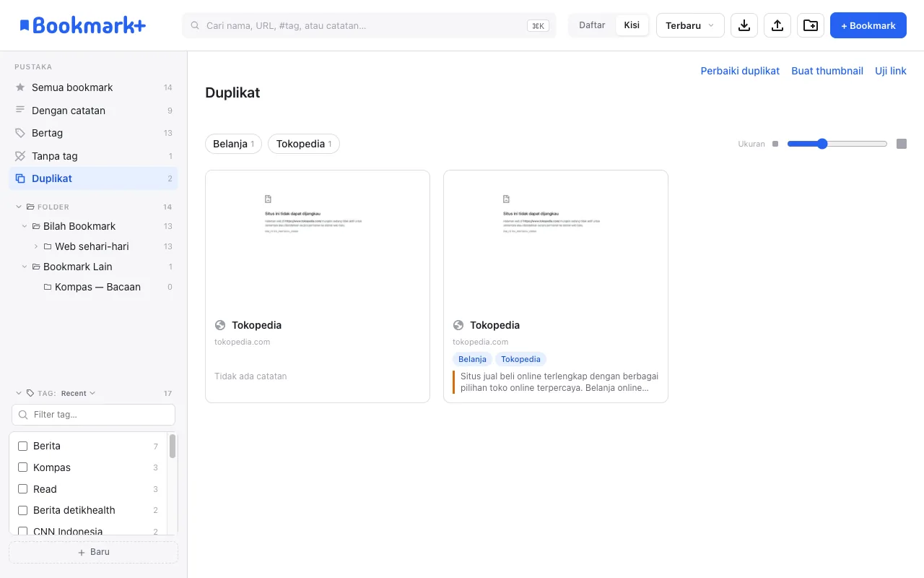
Task: Open the Recent tag sort dropdown
Action: [x=78, y=394]
